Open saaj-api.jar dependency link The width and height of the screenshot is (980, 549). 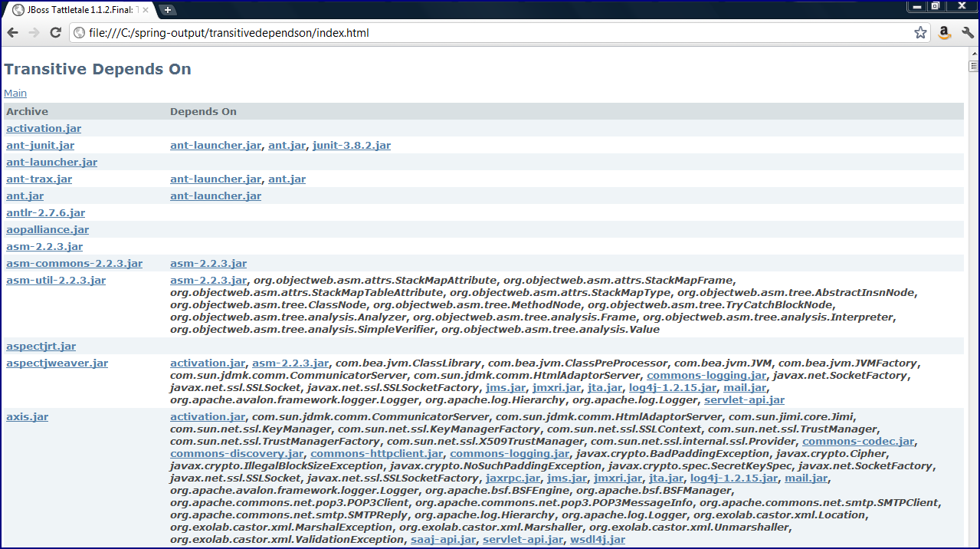point(443,539)
